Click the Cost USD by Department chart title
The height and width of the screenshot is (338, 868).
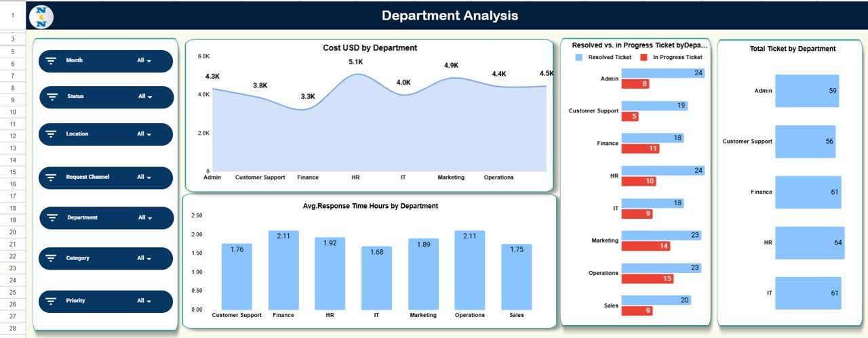(370, 48)
